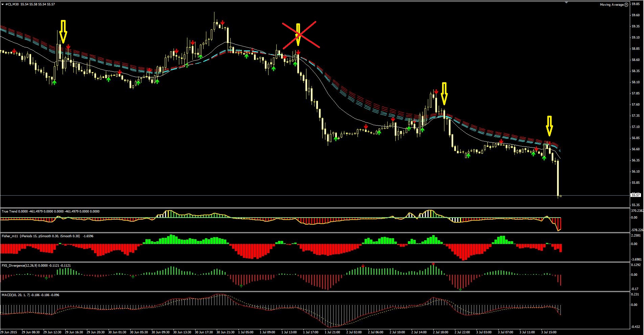The image size is (644, 335).
Task: Click the 370.2382 True Trend scale value
Action: [637, 210]
